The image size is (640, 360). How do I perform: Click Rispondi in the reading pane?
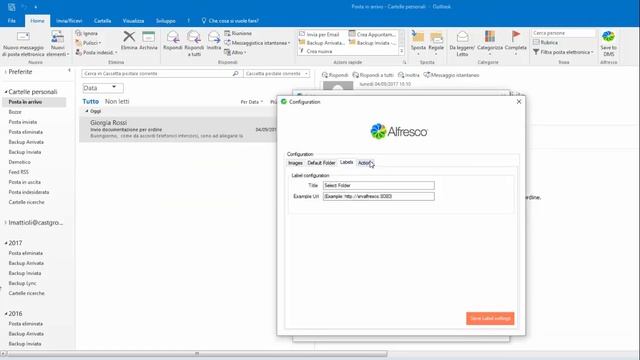pos(335,75)
